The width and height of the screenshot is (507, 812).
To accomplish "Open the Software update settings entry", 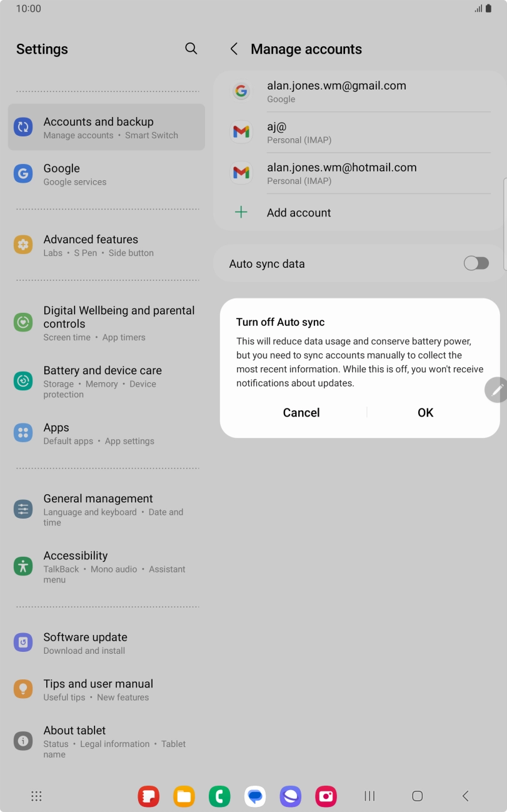I will (106, 643).
